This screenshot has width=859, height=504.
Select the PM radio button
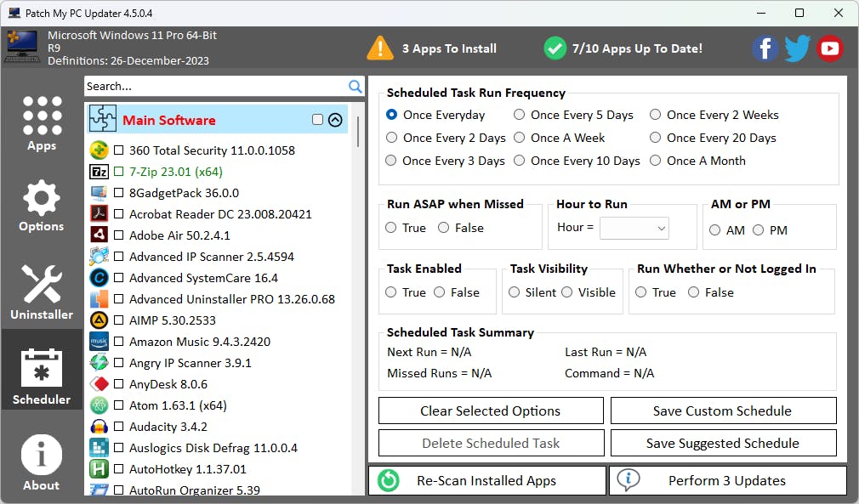tap(758, 229)
